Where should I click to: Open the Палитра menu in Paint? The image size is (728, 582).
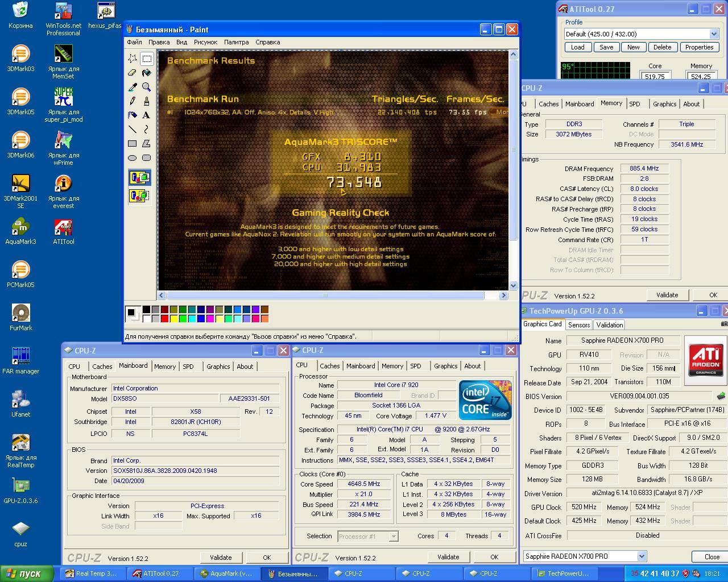tap(236, 42)
